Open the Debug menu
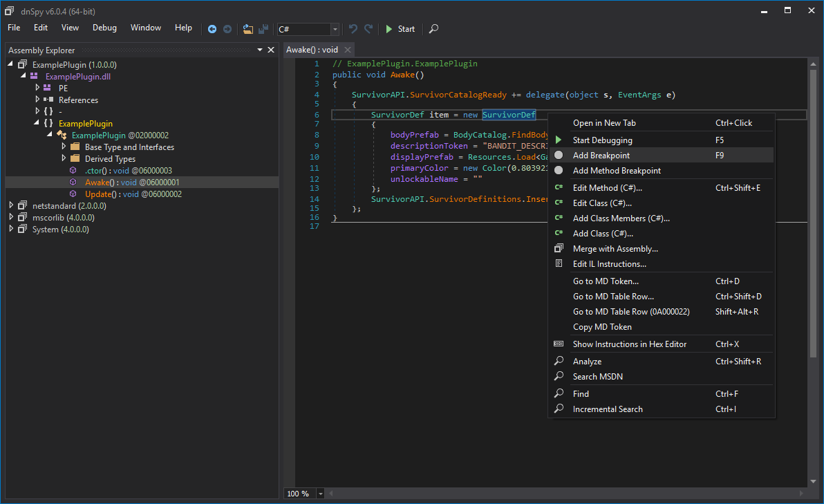Image resolution: width=824 pixels, height=504 pixels. click(x=104, y=28)
